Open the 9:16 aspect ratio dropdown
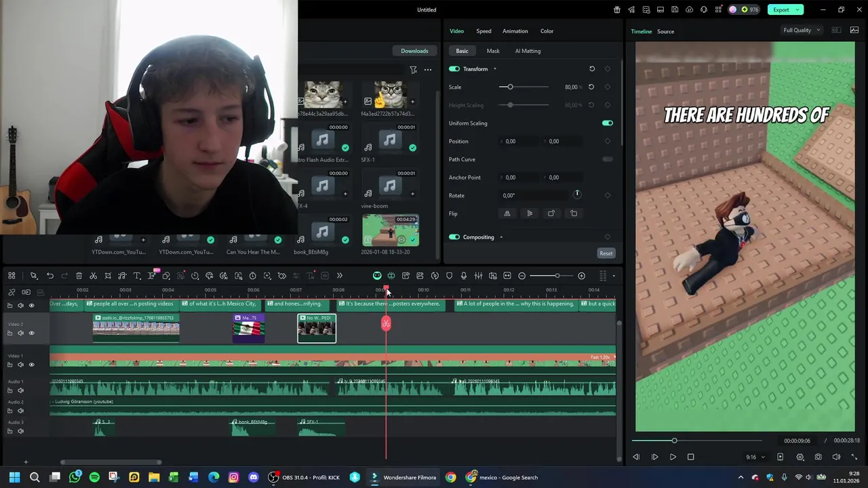 coord(755,457)
